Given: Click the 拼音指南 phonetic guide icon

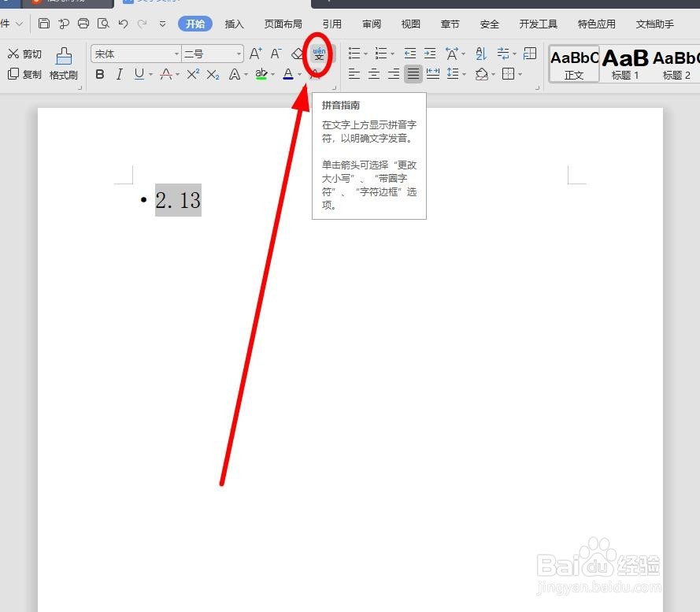Looking at the screenshot, I should coord(319,54).
